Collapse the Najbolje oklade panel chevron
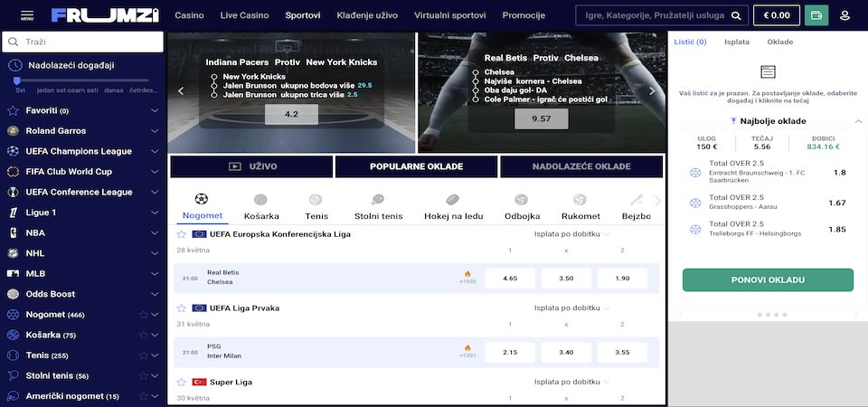Viewport: 868px width, 407px height. coord(858,121)
